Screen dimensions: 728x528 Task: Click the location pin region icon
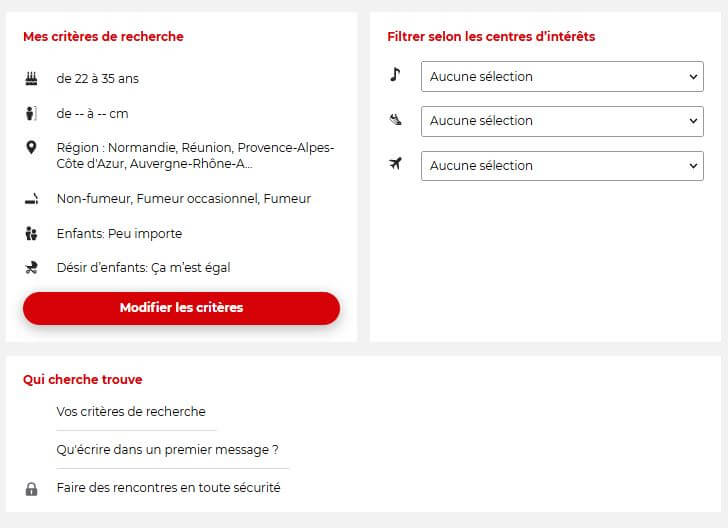pyautogui.click(x=31, y=148)
